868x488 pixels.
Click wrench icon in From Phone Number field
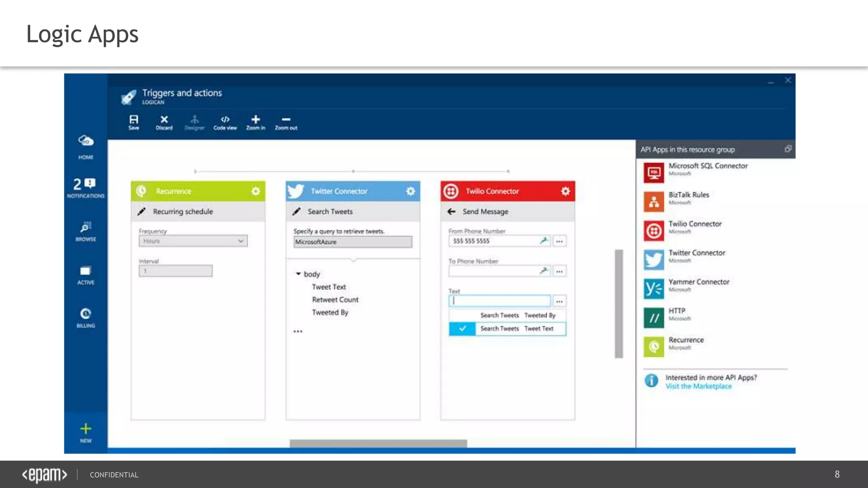pyautogui.click(x=544, y=241)
